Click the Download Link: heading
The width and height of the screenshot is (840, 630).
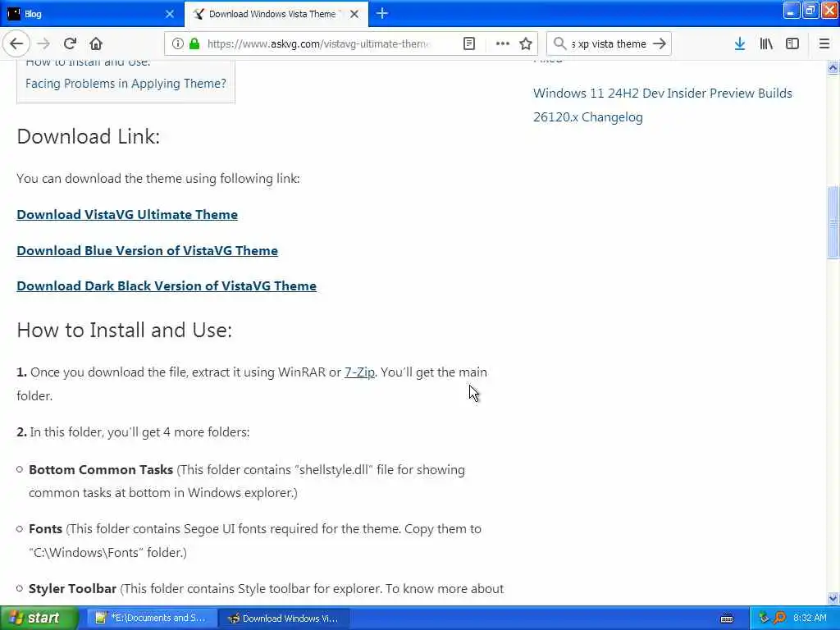click(x=89, y=137)
